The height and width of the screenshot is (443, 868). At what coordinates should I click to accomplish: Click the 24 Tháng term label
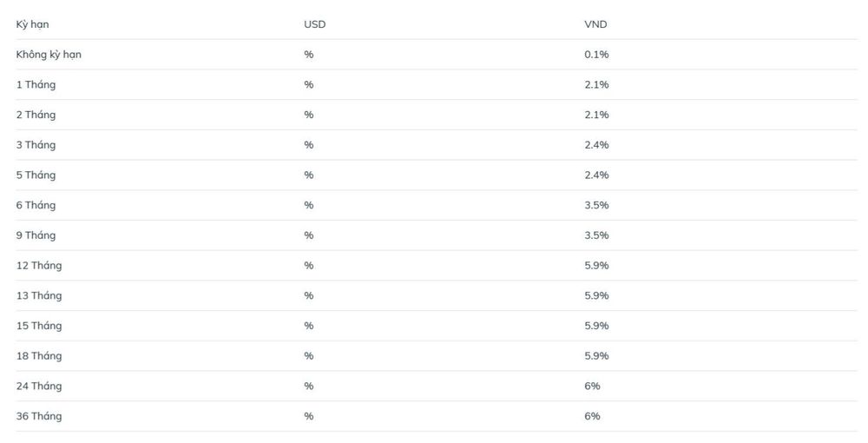click(x=39, y=386)
